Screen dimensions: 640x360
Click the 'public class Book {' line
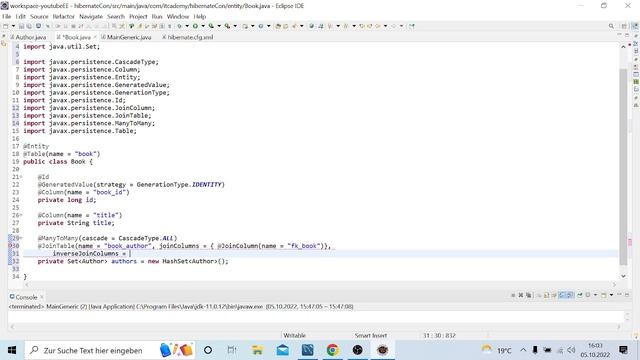coord(58,162)
